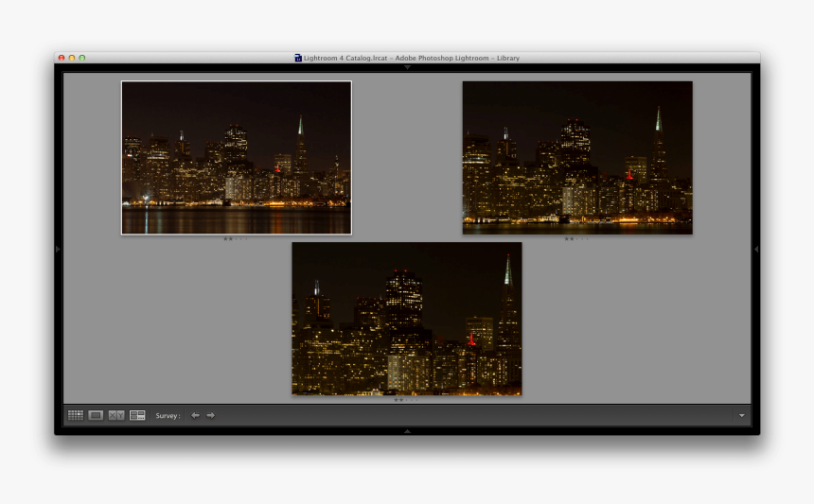The height and width of the screenshot is (504, 814).
Task: Select previous photo with left arrow
Action: pos(195,415)
